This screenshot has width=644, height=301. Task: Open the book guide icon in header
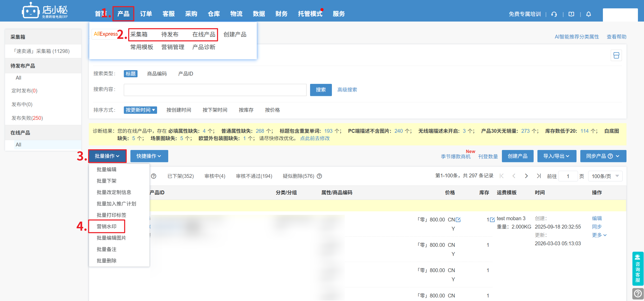[571, 14]
